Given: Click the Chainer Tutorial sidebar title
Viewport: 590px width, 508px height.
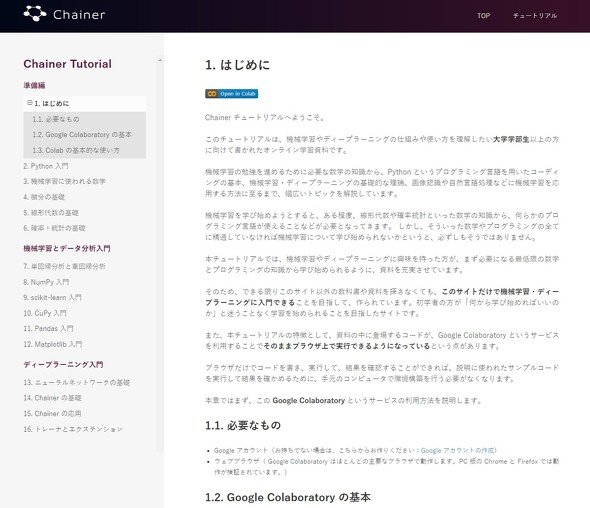Looking at the screenshot, I should tap(67, 64).
